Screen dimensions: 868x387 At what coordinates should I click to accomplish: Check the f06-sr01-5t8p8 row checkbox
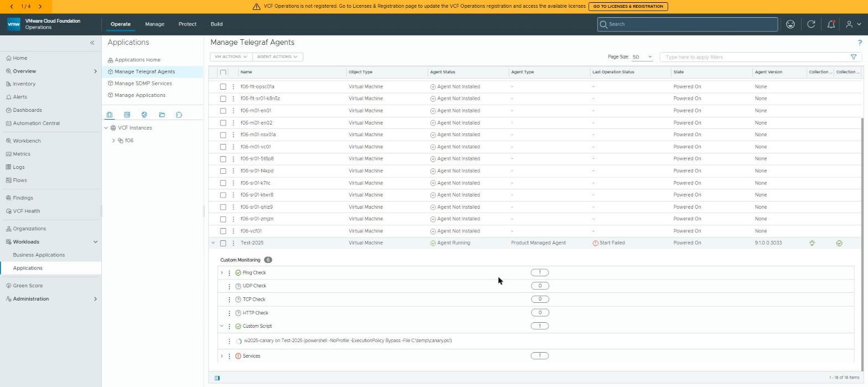[x=223, y=159]
